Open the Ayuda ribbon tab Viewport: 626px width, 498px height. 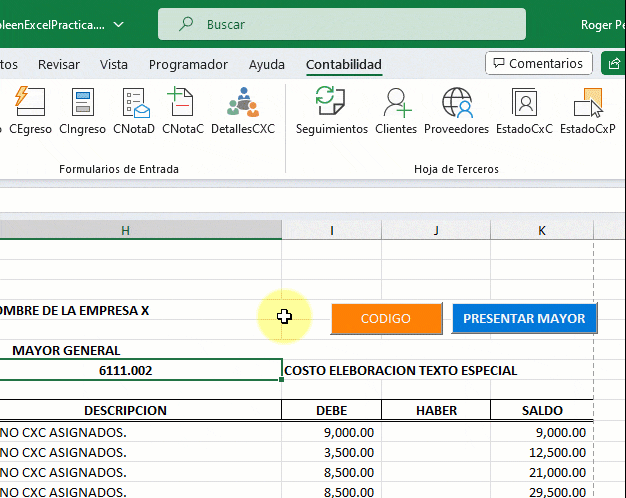click(267, 64)
